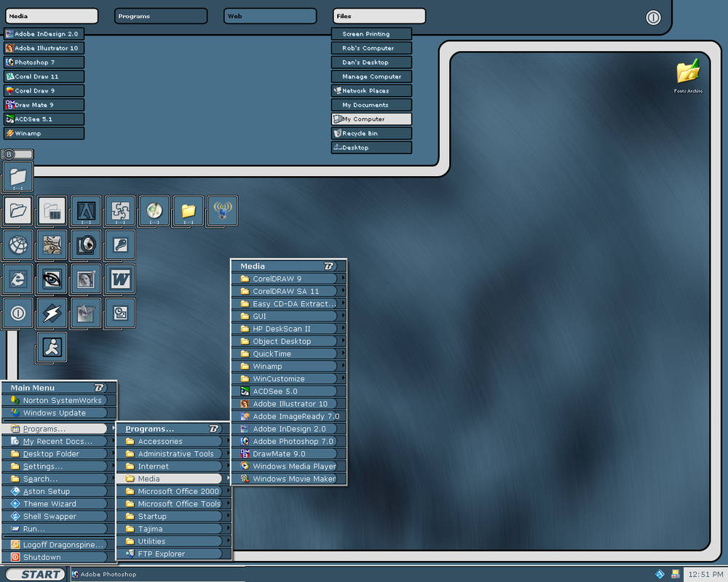The image size is (728, 582).
Task: Expand the CorelDRAW 9 submenu
Action: click(x=288, y=279)
